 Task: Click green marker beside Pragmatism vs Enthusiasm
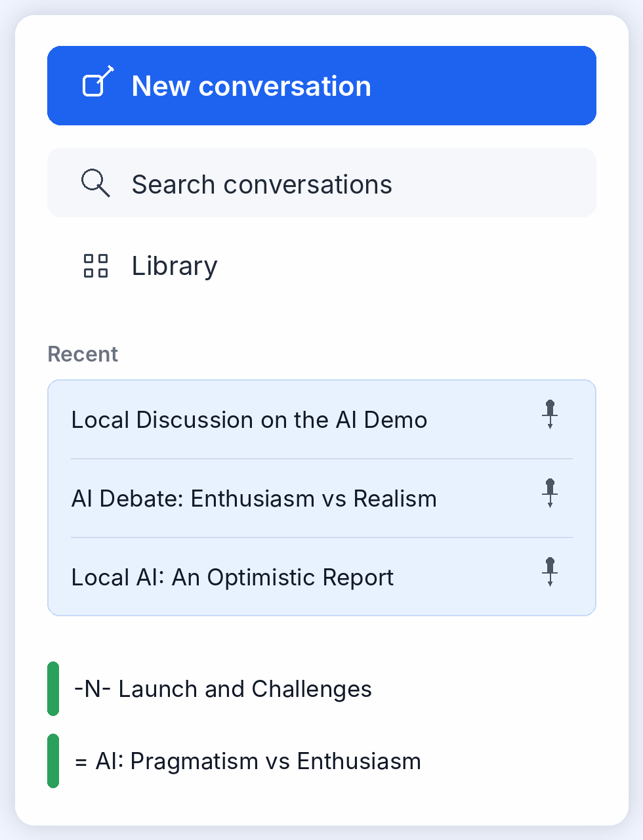click(x=53, y=761)
